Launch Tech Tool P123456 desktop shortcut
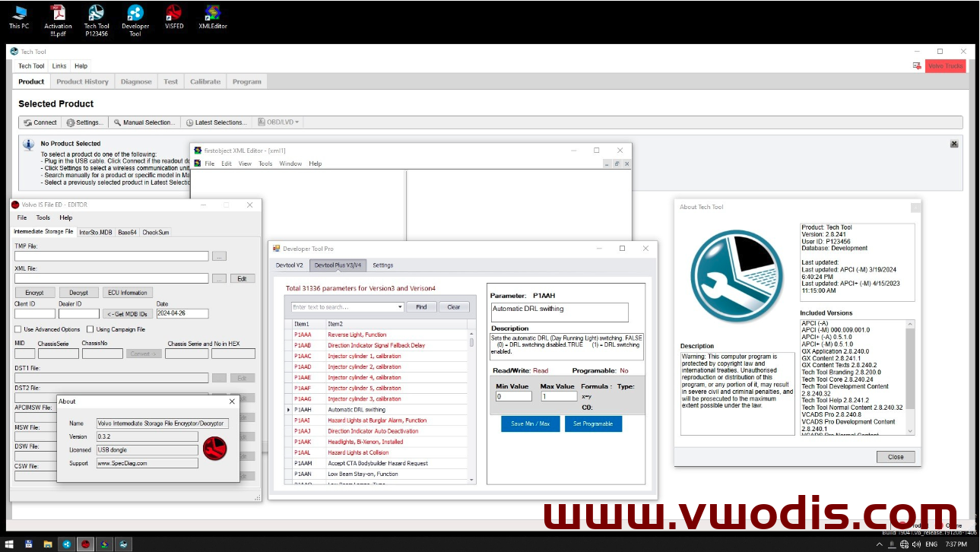 [97, 20]
